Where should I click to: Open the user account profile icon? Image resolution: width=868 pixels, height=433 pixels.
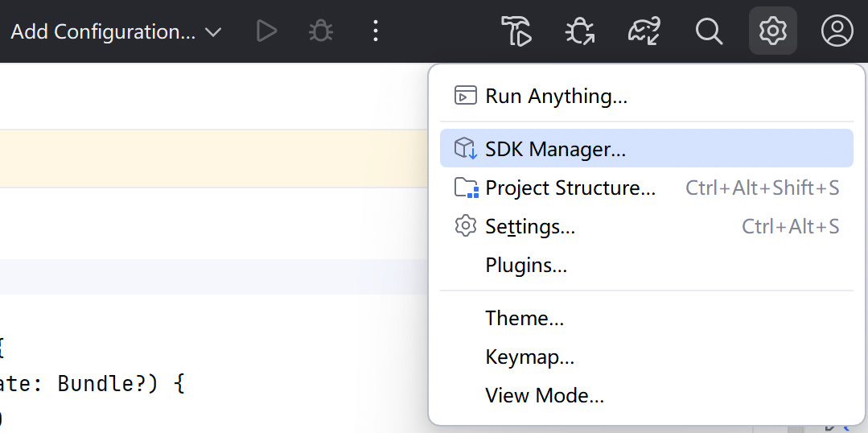(837, 32)
